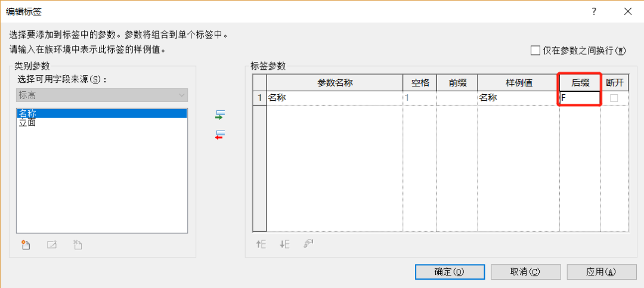
Task: Click the 空格 column header
Action: point(420,82)
